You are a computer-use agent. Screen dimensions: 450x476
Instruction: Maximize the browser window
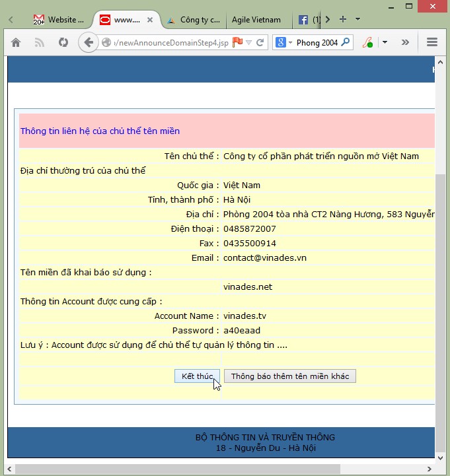click(409, 6)
